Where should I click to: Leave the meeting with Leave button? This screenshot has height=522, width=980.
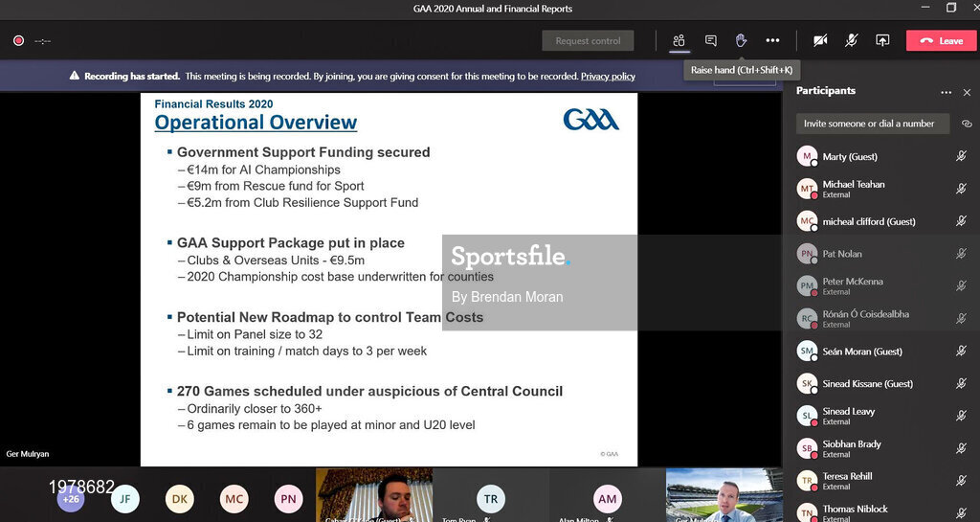point(942,40)
